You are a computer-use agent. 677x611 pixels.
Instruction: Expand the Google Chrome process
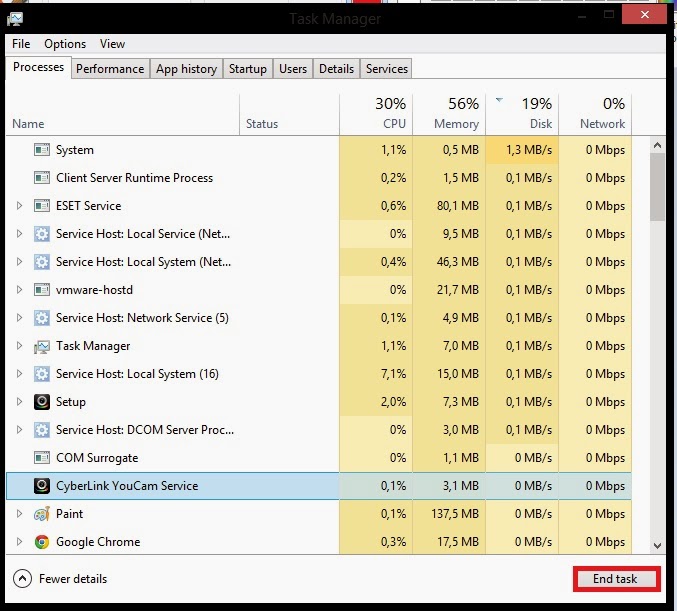click(x=19, y=542)
